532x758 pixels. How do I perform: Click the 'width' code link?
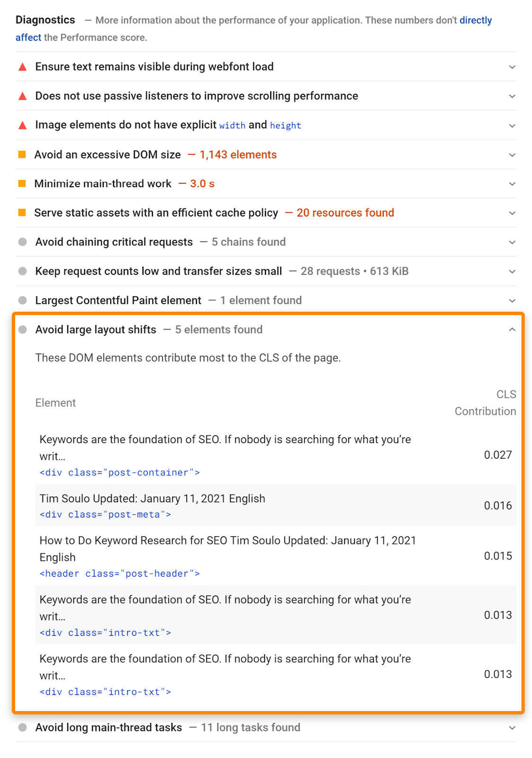tap(232, 126)
